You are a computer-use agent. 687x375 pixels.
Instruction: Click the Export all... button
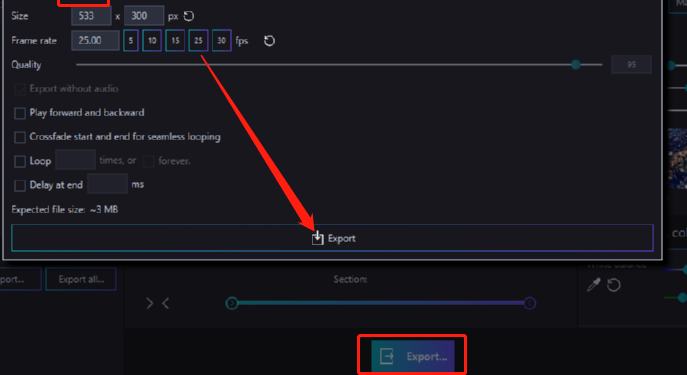81,279
